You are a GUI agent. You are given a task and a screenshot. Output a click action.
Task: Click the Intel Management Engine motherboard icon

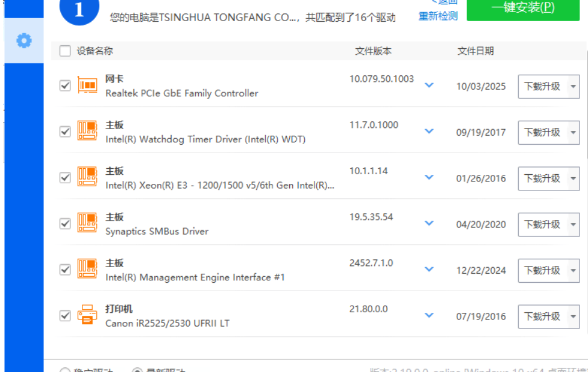tap(87, 270)
